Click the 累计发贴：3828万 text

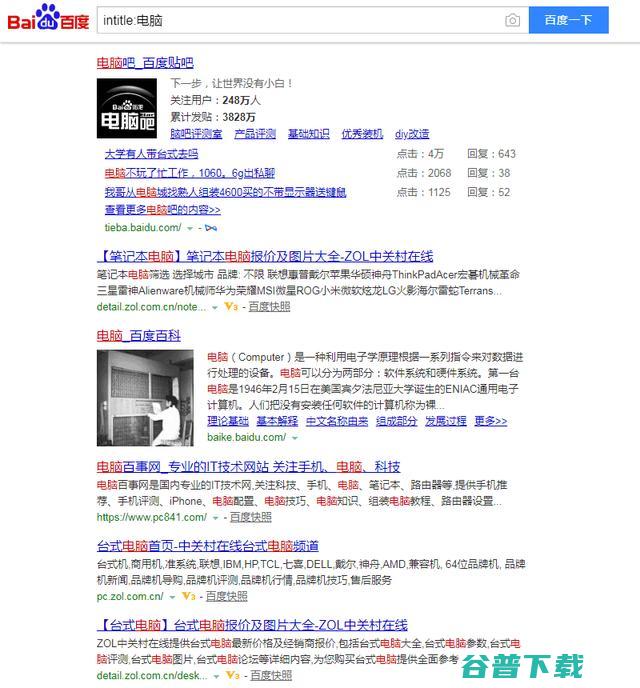tap(213, 117)
